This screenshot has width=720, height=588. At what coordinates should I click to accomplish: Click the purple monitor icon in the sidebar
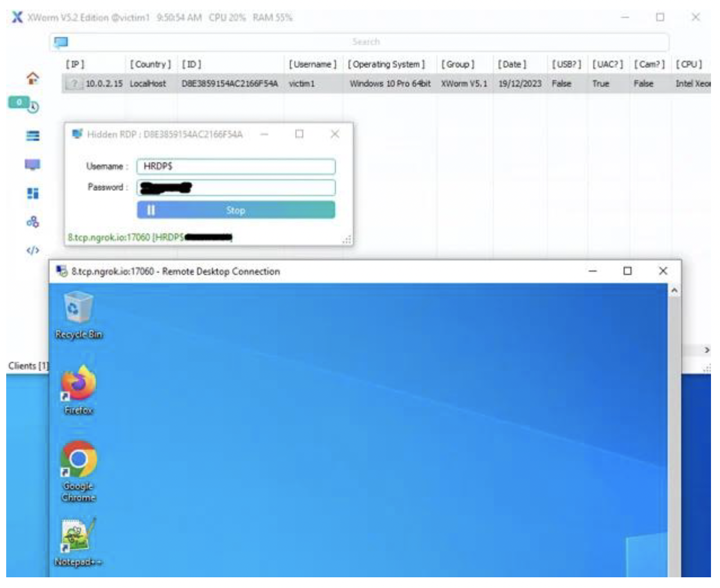tap(33, 164)
